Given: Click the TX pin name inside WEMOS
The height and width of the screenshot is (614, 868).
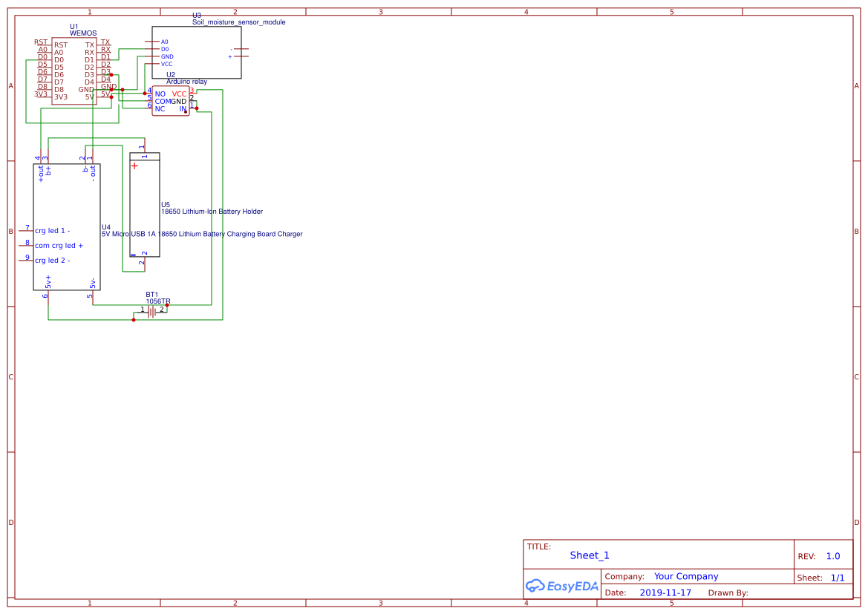Looking at the screenshot, I should (90, 45).
